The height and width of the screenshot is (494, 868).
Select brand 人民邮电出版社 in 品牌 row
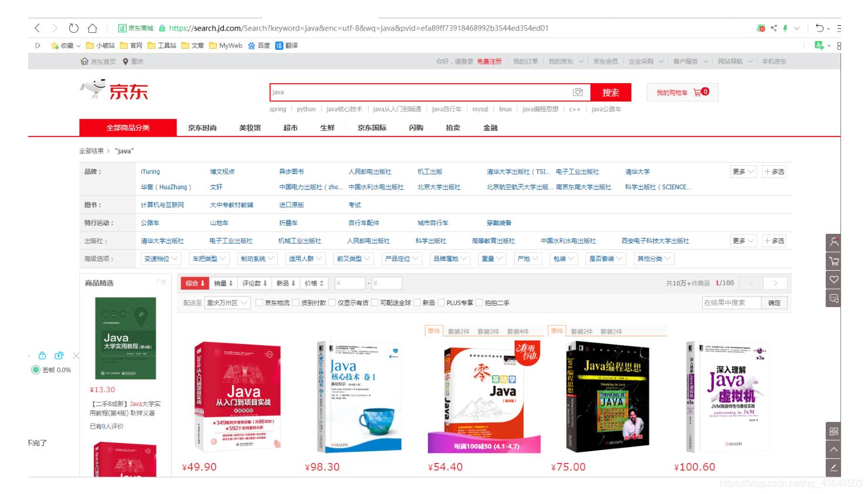point(370,172)
